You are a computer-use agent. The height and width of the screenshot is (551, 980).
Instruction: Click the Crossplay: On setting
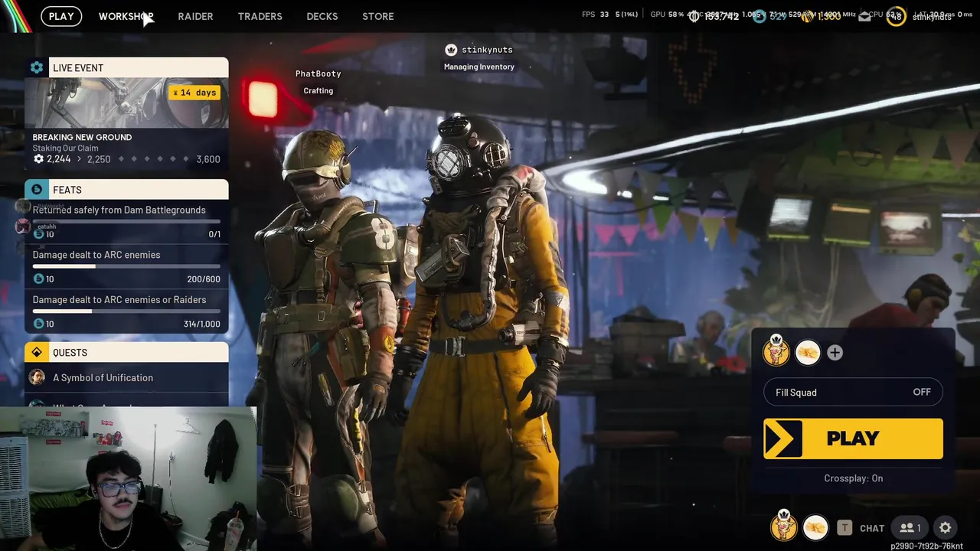[853, 478]
